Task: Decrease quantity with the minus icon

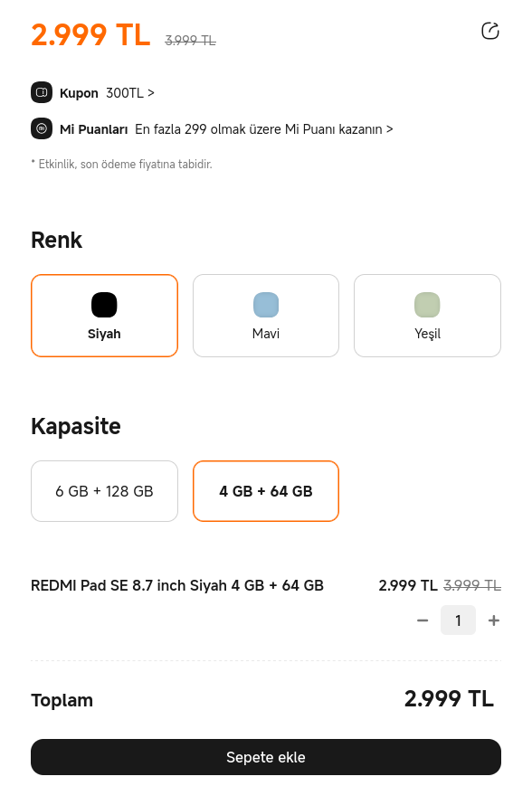Action: pos(423,620)
